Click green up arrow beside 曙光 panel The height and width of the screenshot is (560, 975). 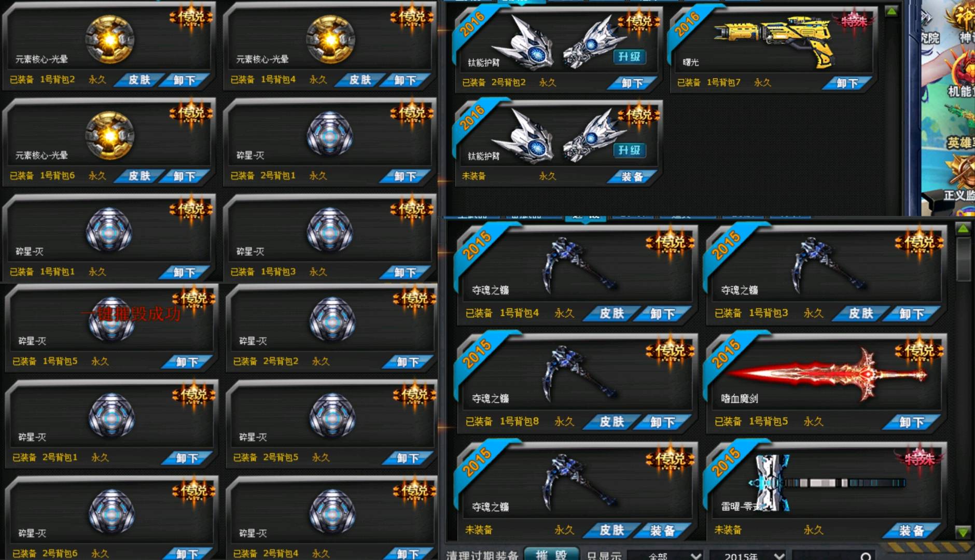pos(891,11)
